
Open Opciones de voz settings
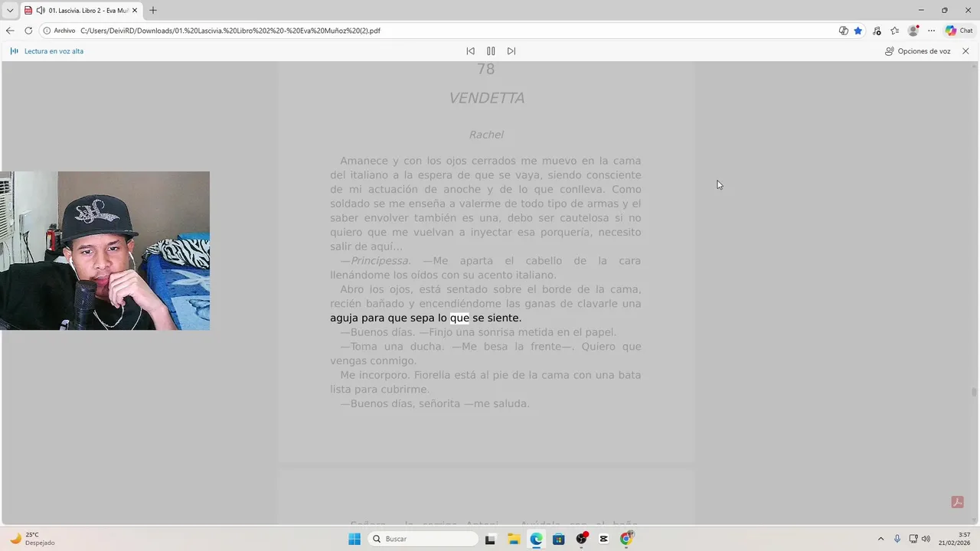917,51
